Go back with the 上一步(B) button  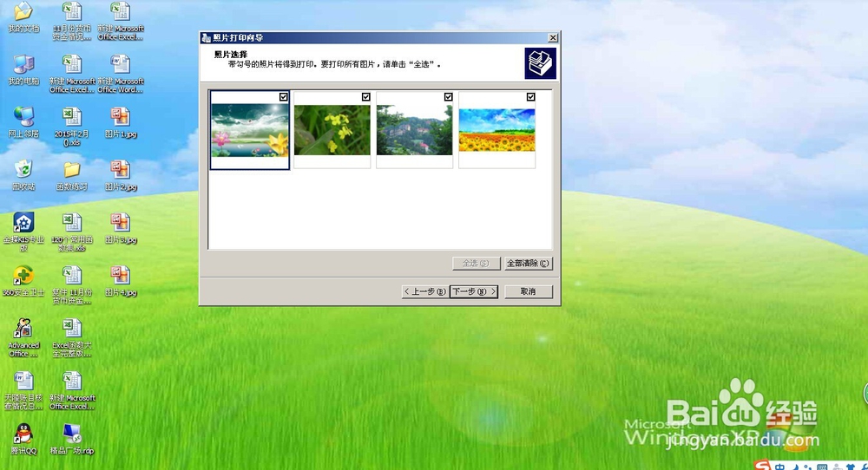point(425,291)
